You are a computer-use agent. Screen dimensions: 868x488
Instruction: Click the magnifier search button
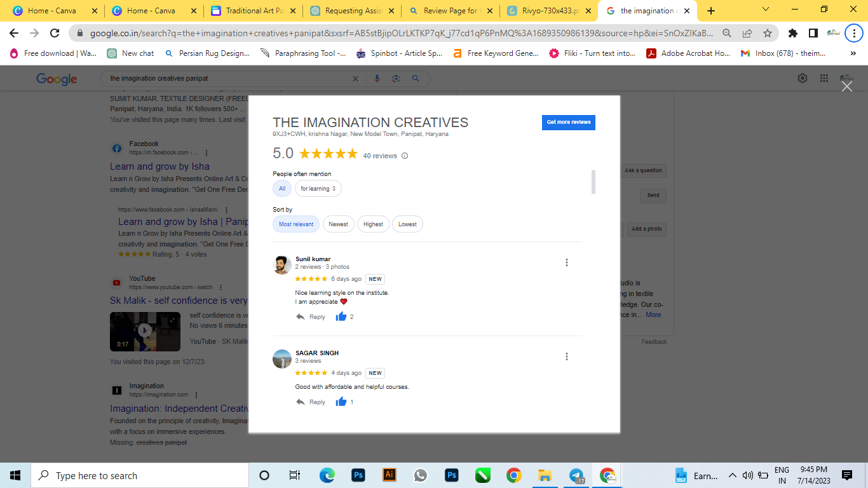coord(416,79)
